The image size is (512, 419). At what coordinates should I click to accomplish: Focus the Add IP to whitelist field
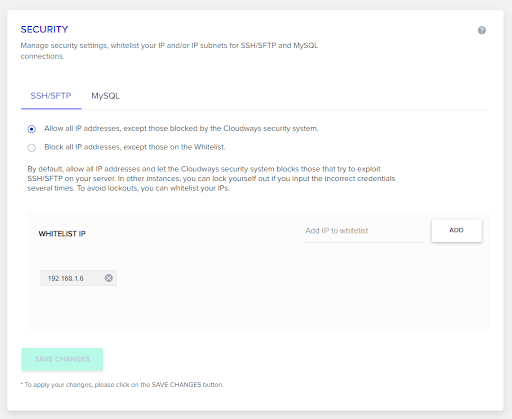pyautogui.click(x=364, y=231)
